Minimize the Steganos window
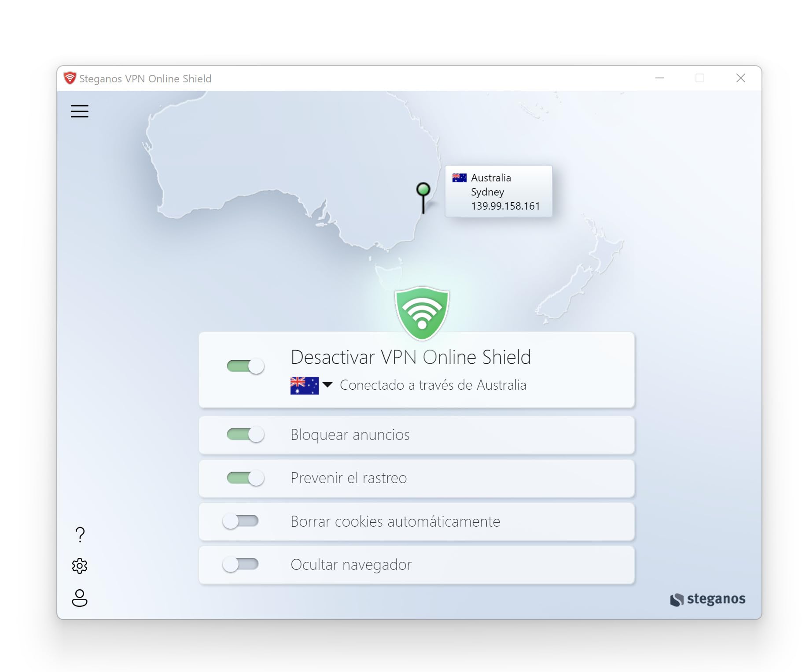This screenshot has width=802, height=672. click(x=659, y=78)
